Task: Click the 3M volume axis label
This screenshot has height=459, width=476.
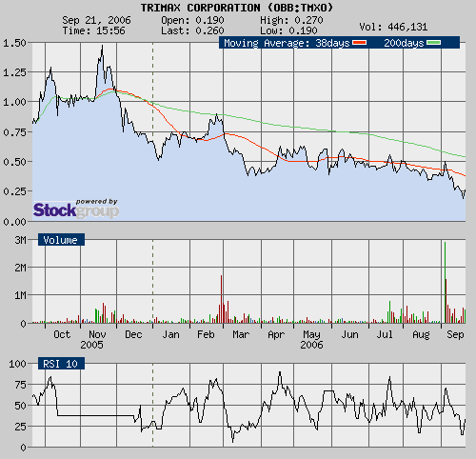Action: point(20,240)
